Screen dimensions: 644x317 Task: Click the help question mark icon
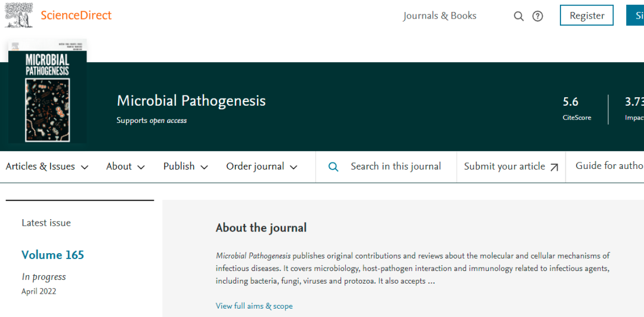(x=538, y=16)
